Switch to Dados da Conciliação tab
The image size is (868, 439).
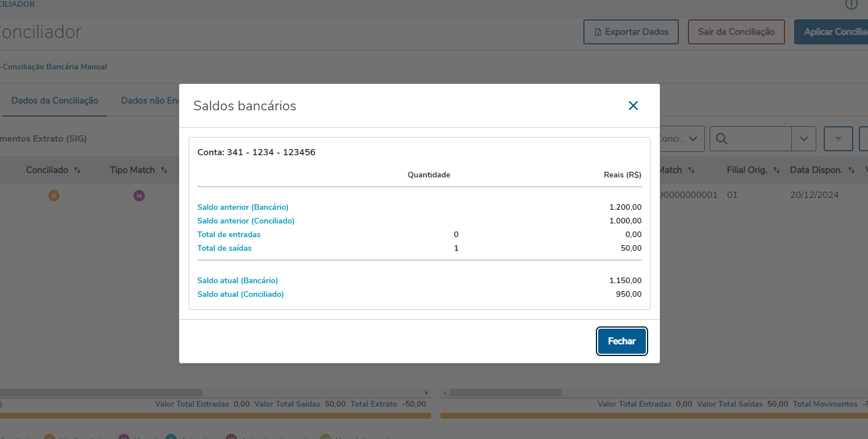pyautogui.click(x=55, y=101)
